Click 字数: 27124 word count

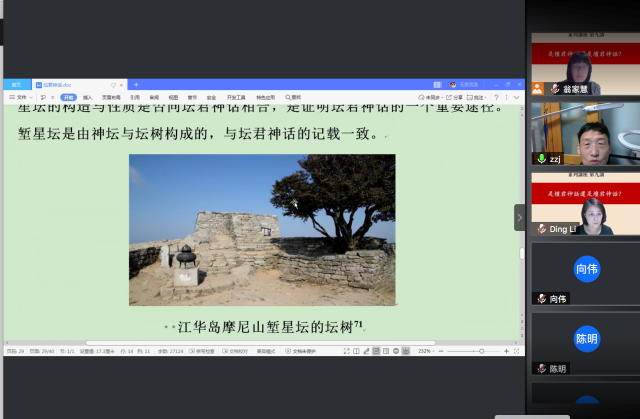coord(170,351)
